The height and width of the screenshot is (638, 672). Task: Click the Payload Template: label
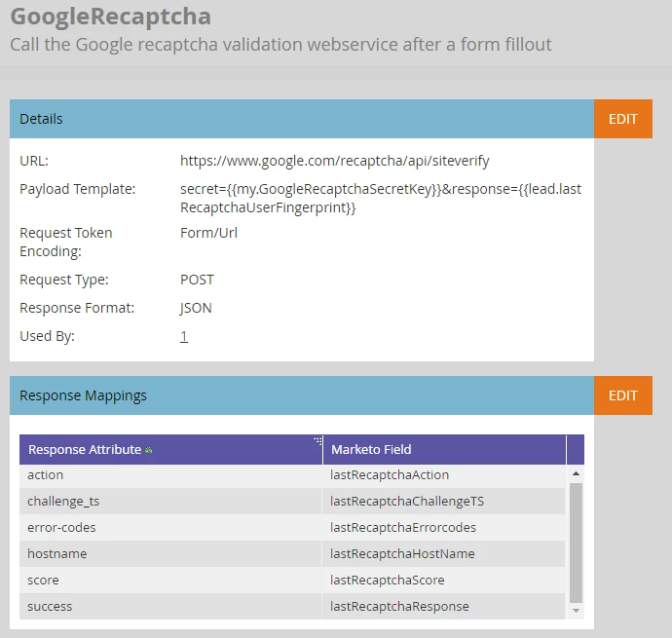pos(78,189)
